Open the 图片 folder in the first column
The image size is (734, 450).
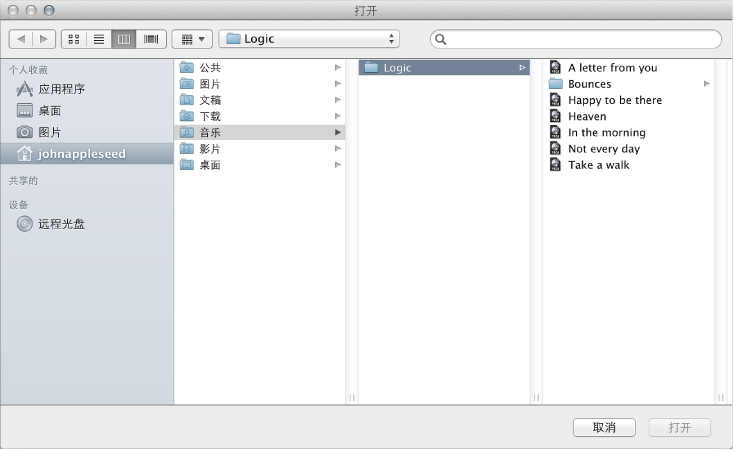click(260, 84)
